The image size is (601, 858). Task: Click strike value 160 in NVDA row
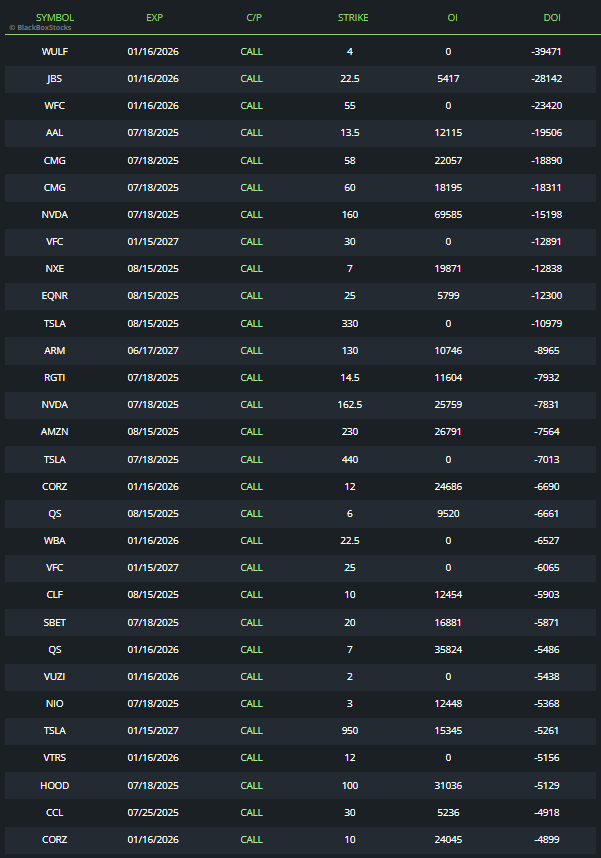pyautogui.click(x=350, y=214)
